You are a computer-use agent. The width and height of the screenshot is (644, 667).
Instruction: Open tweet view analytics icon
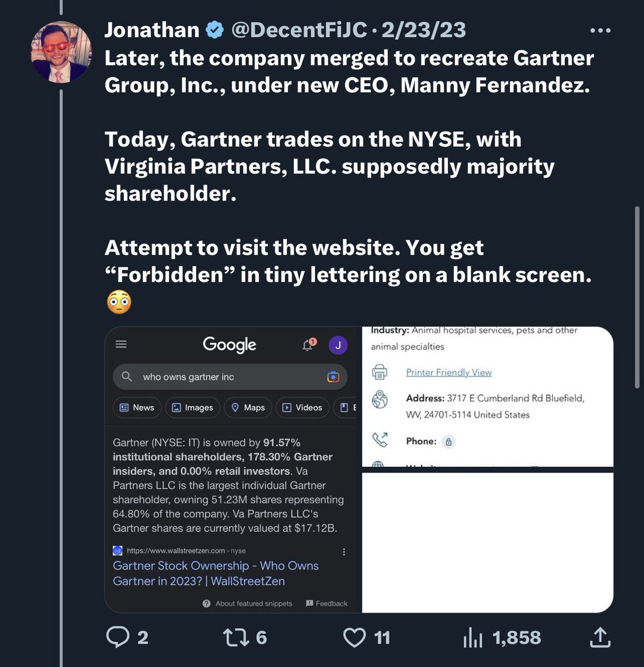click(x=473, y=638)
